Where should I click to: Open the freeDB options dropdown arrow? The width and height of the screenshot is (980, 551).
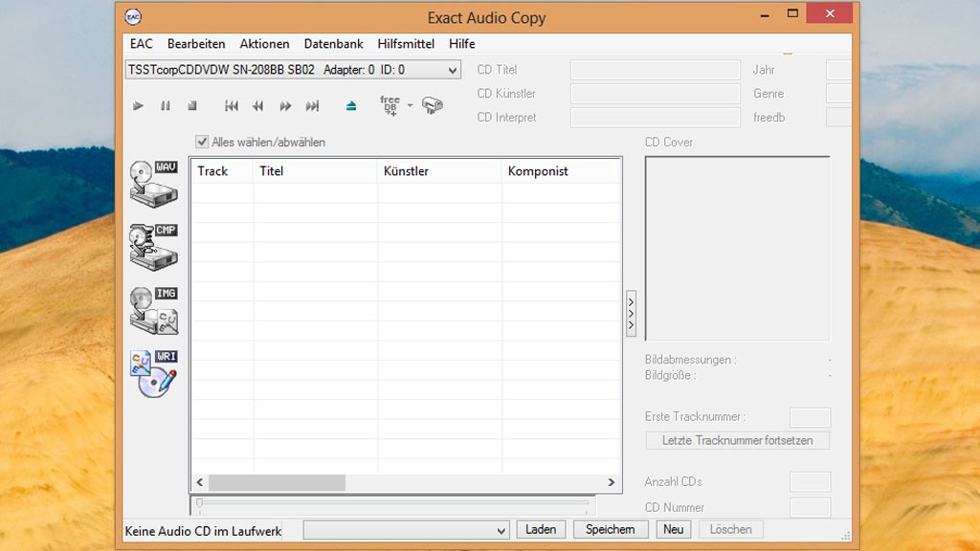pyautogui.click(x=408, y=106)
